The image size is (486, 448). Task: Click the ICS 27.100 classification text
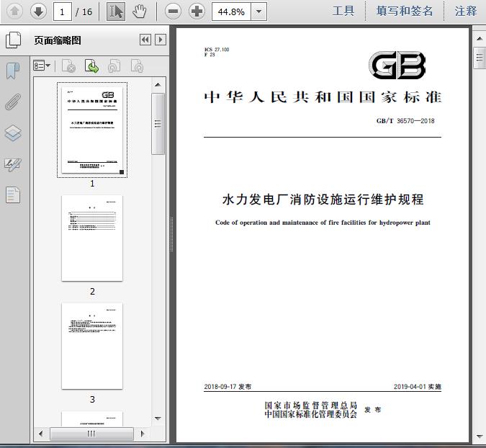[217, 49]
